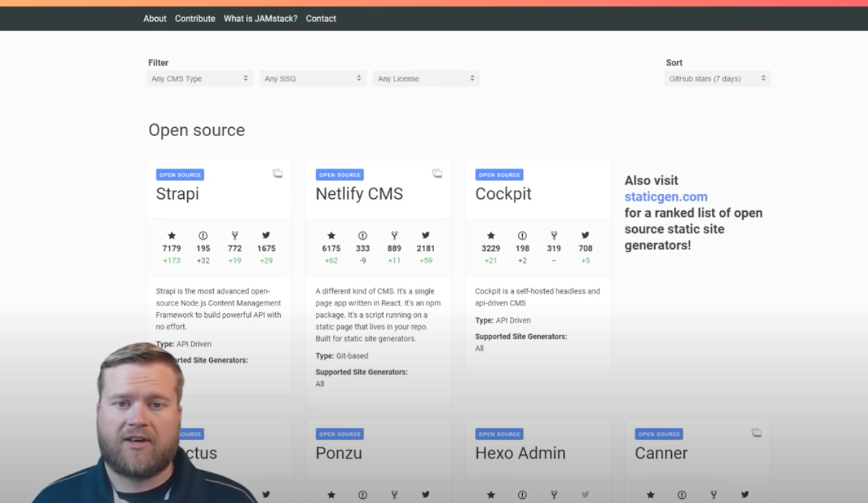Visit the staticgen.com link

point(666,197)
